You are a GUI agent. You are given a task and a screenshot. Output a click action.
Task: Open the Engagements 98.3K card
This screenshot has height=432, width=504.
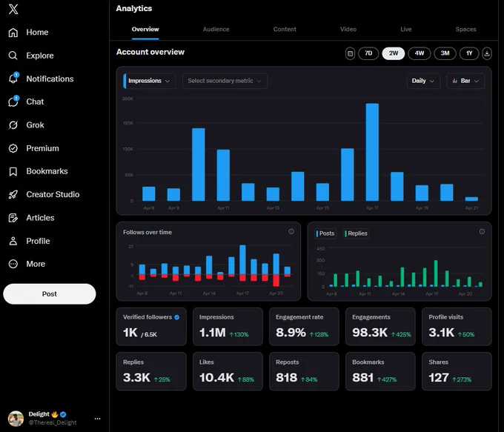coord(380,327)
